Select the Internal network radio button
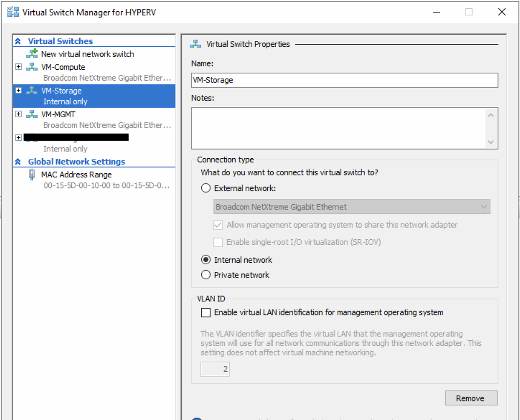520x420 pixels. click(206, 260)
